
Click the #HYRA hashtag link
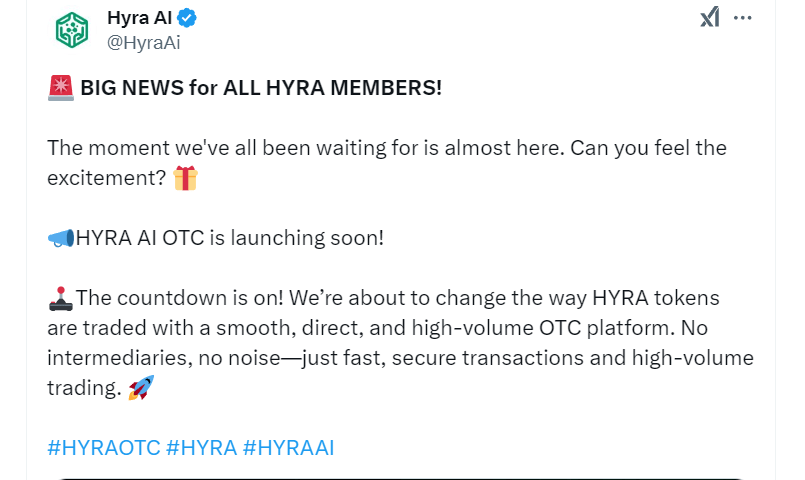[x=200, y=447]
